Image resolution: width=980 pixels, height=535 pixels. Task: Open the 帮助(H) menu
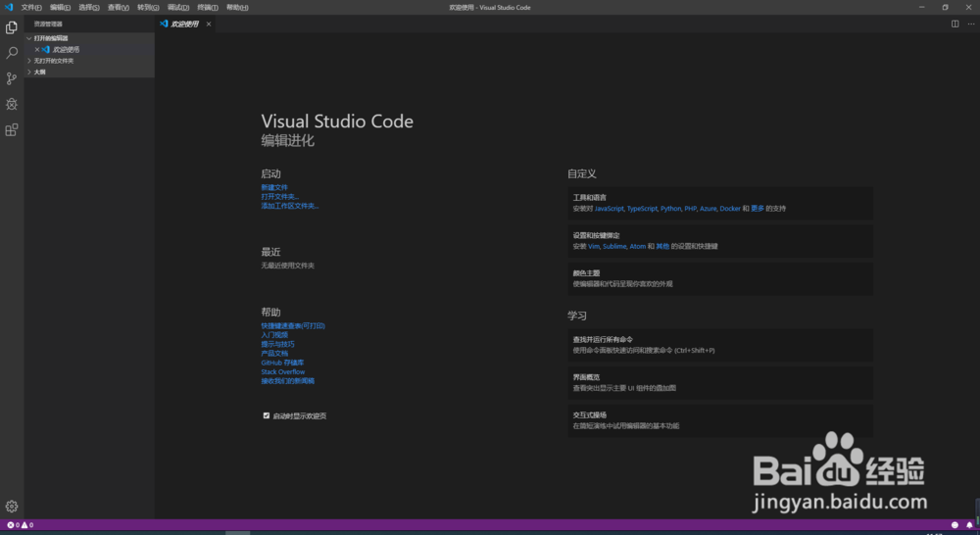237,8
